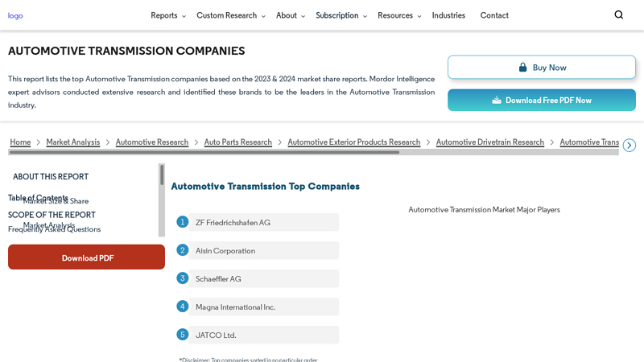Click Download Free PDF Now button

click(541, 100)
